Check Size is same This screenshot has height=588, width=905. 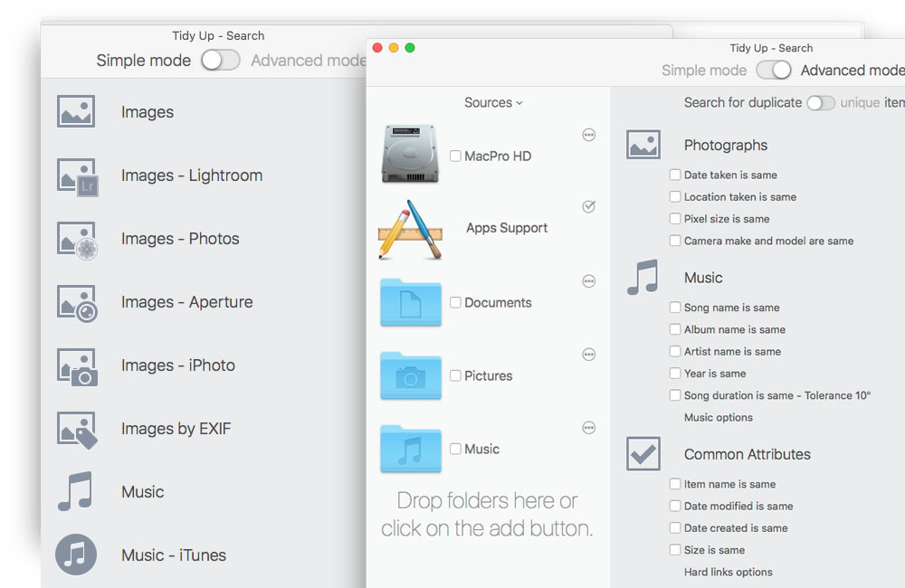tap(675, 550)
